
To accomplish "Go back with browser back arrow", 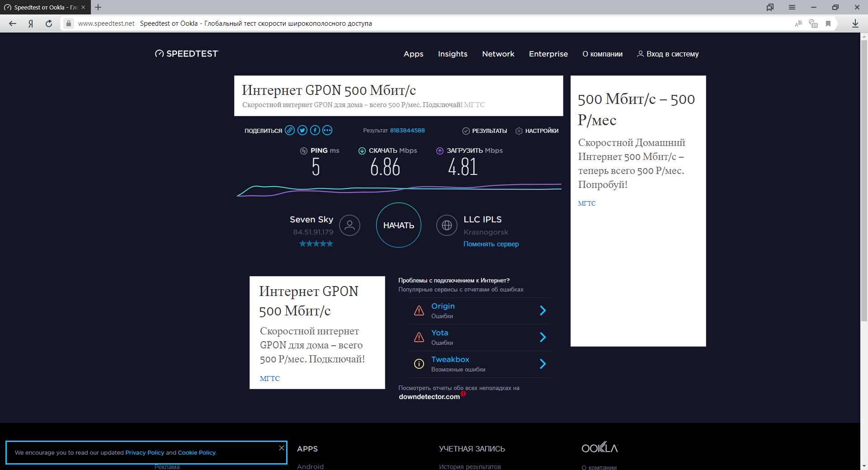I will 13,23.
